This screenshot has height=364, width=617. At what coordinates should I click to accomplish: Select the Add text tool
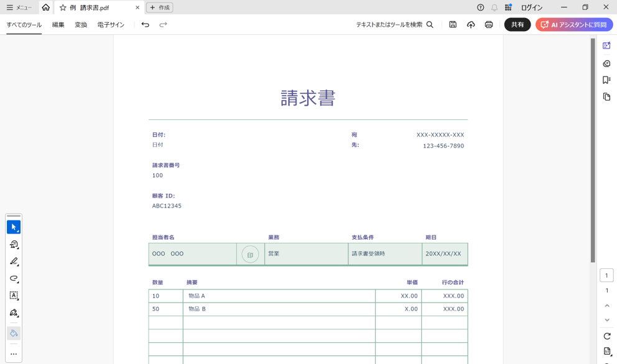(14, 296)
